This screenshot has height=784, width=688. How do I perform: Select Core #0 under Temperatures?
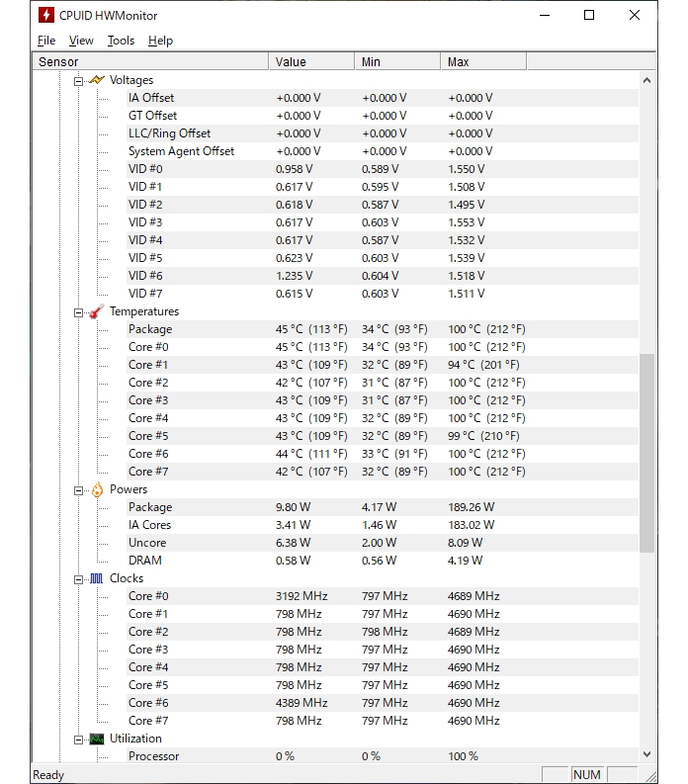(383, 347)
